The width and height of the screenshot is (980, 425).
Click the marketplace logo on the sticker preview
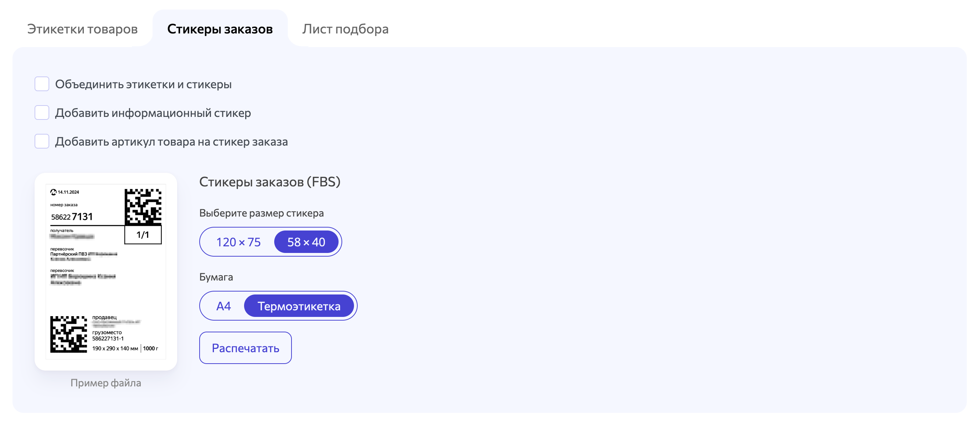(x=54, y=192)
